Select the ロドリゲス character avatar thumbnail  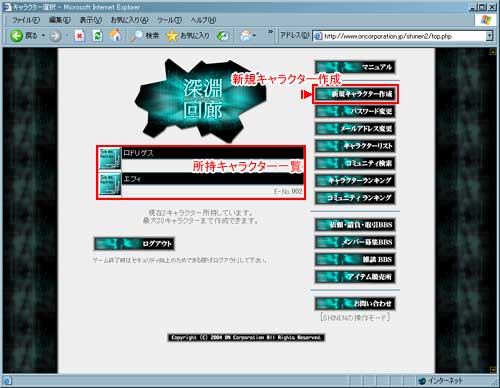(110, 159)
